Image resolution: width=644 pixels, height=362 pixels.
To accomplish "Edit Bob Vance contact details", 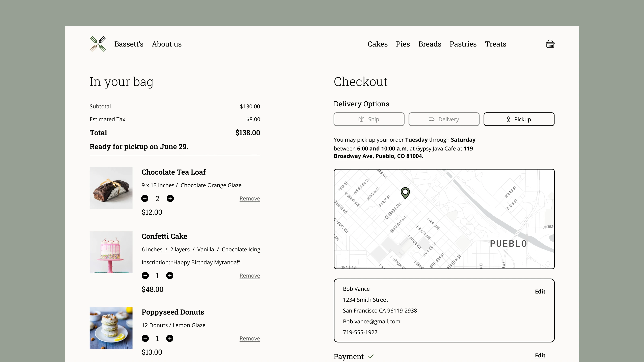I will tap(540, 292).
